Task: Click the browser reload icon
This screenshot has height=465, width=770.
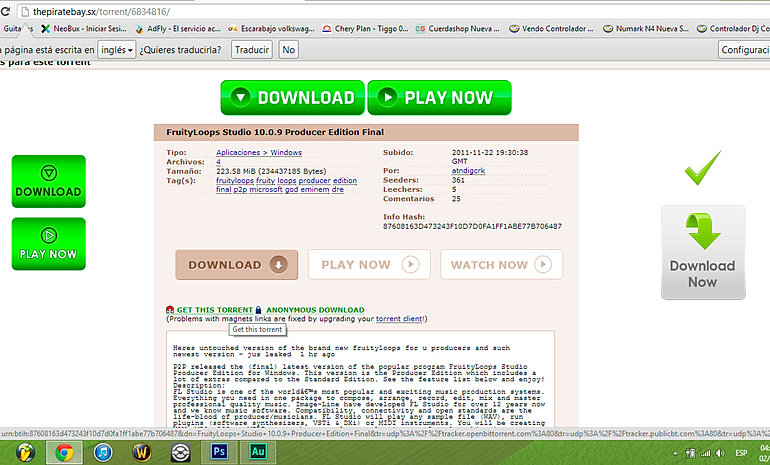Action: click(5, 11)
